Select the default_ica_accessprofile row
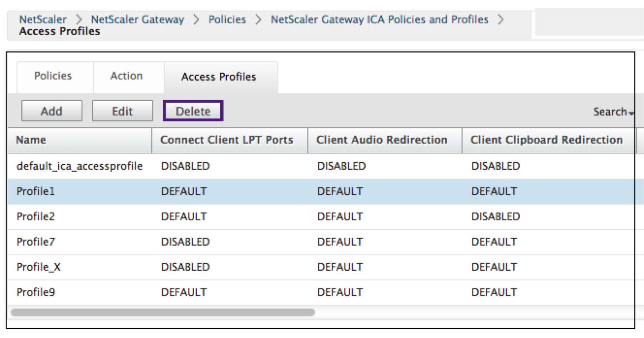 [x=79, y=166]
